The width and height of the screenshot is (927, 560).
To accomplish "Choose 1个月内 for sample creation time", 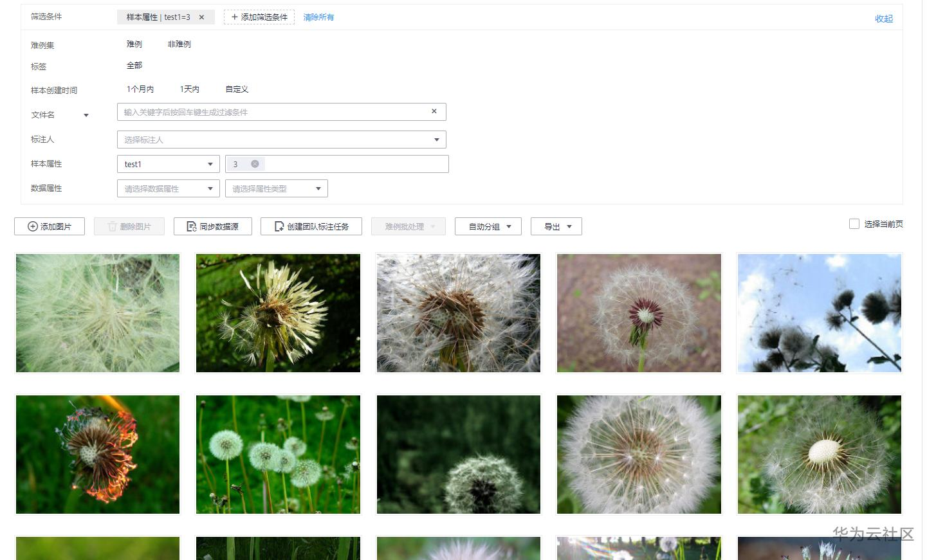I will pos(140,89).
